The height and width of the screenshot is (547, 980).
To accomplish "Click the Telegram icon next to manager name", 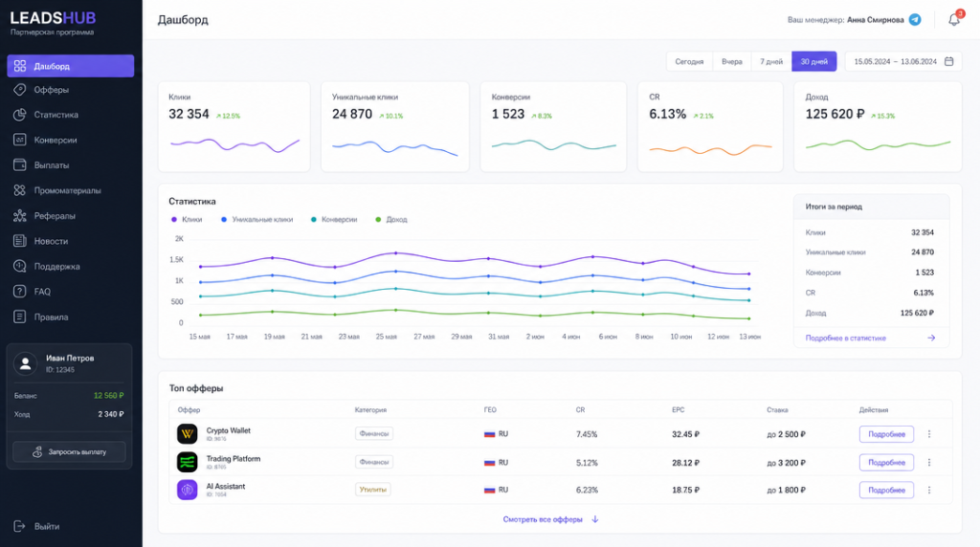I will 915,19.
